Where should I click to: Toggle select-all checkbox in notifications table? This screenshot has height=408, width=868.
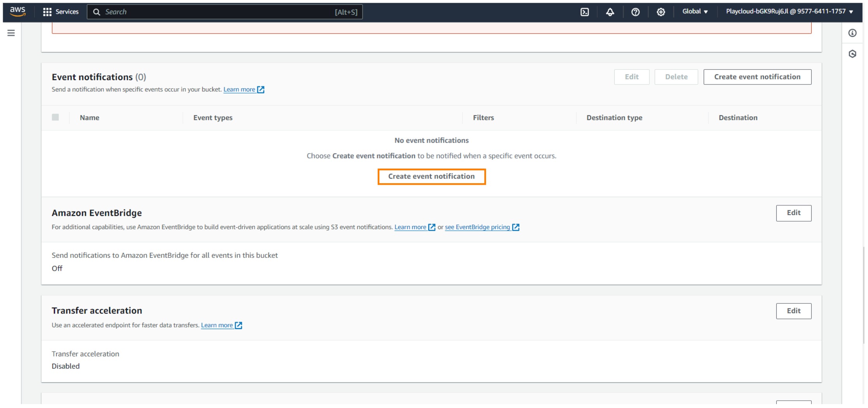pyautogui.click(x=55, y=117)
